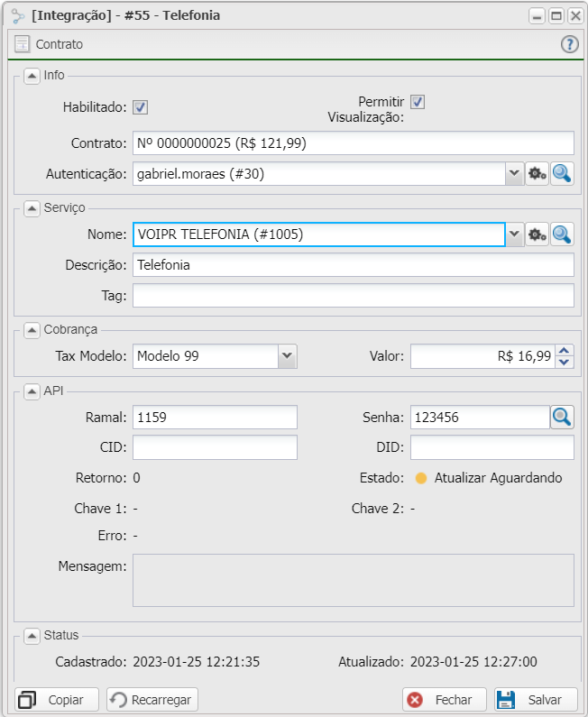Select the Contrato tab header

point(60,44)
